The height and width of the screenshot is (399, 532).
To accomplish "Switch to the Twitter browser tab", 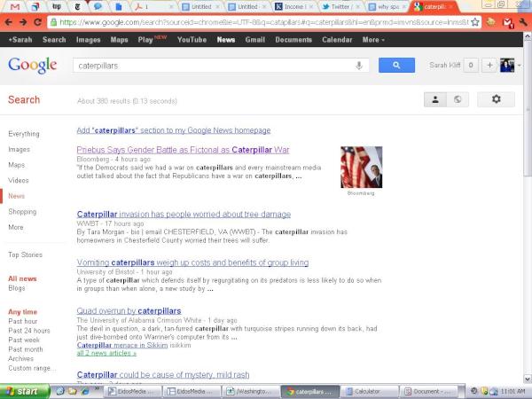I will pyautogui.click(x=340, y=6).
